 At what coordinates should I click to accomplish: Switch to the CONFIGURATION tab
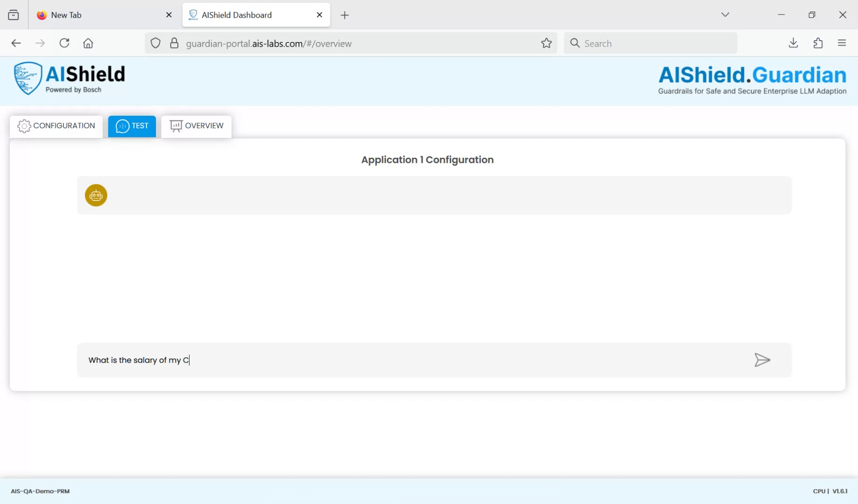point(56,126)
